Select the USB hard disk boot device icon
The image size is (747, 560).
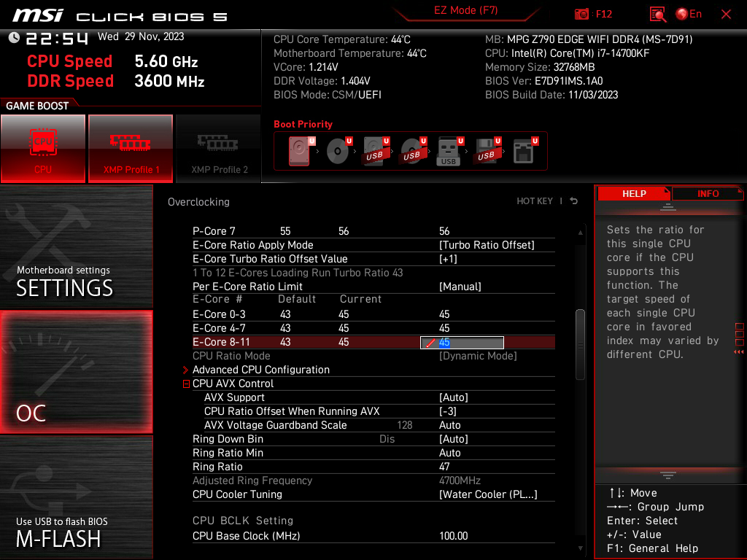[x=376, y=151]
